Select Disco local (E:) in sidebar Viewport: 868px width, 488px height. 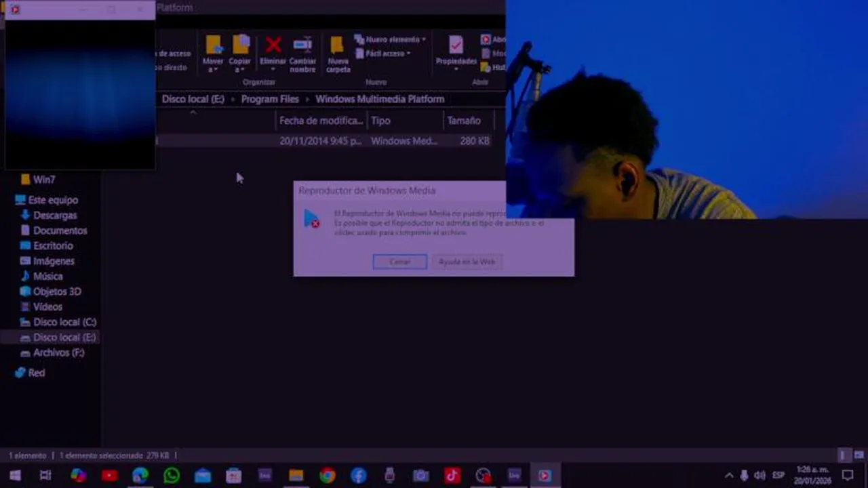[58, 337]
